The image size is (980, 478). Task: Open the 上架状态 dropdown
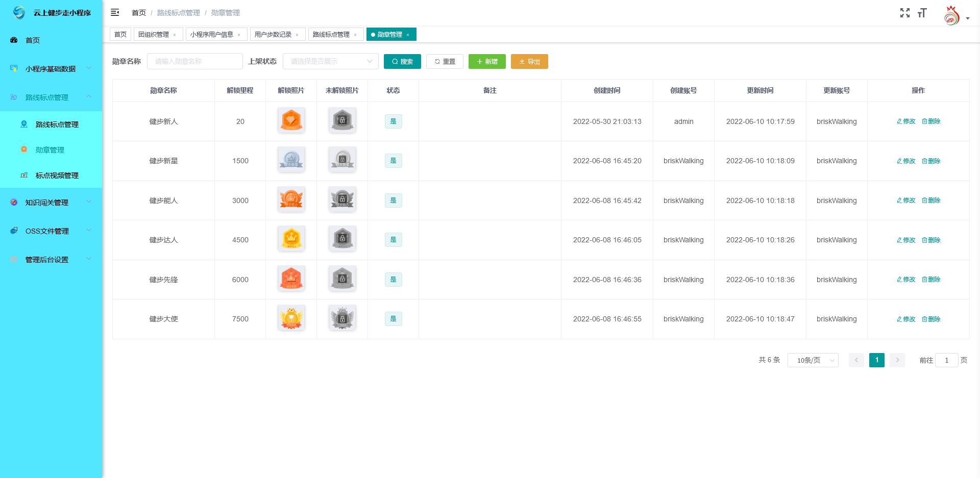(330, 61)
